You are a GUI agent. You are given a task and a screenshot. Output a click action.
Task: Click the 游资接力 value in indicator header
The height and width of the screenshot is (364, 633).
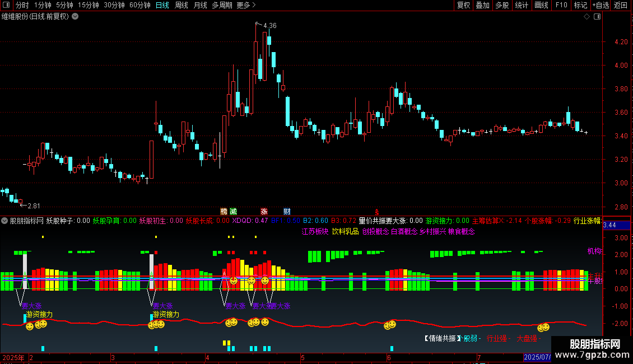(x=447, y=221)
